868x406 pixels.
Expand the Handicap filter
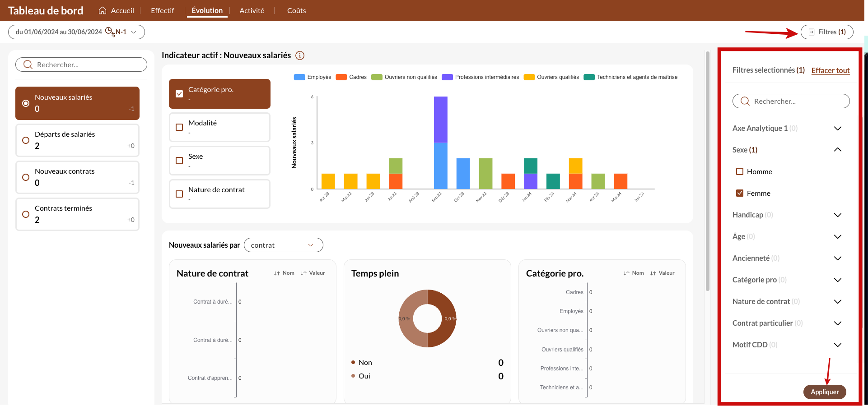838,215
